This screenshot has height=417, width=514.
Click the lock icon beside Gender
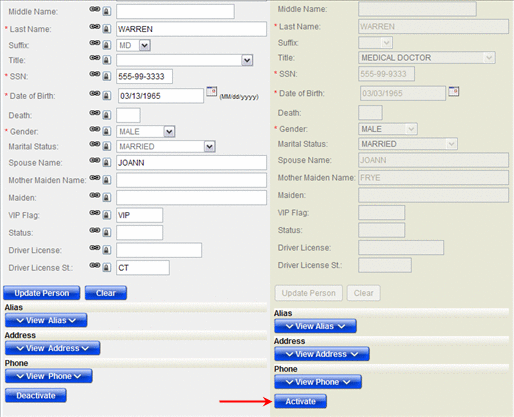106,131
